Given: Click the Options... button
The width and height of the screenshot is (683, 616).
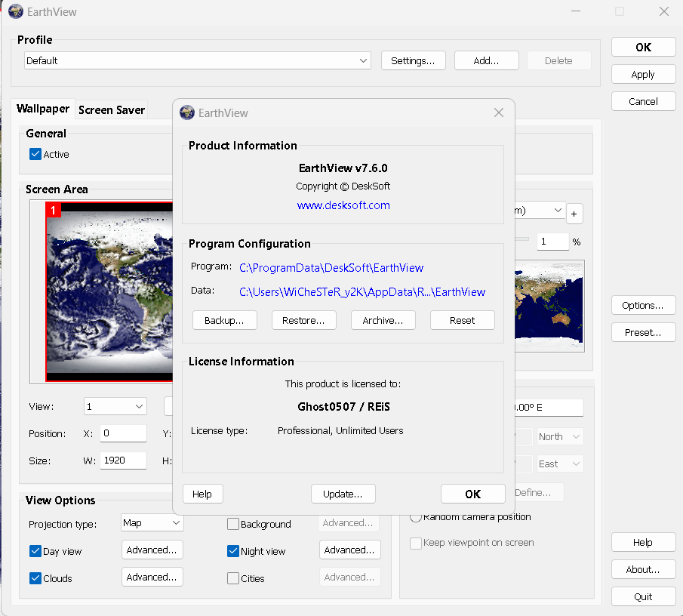Looking at the screenshot, I should pyautogui.click(x=643, y=306).
